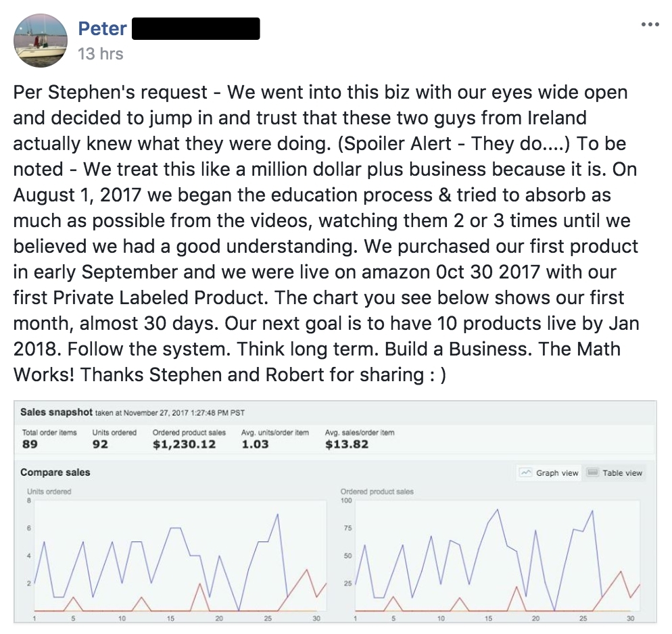Switch to Table view
Viewport: 672px width, 634px height.
[x=615, y=473]
